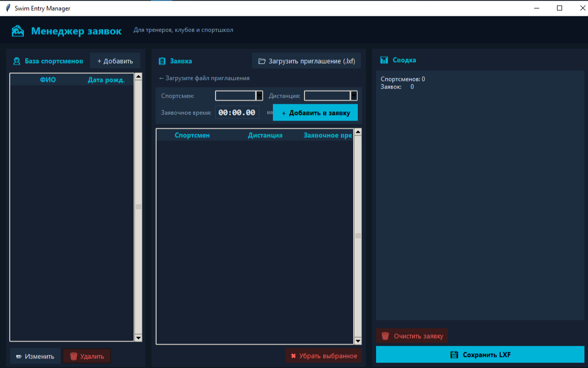Maximize the Swim Entry Manager window

click(560, 8)
